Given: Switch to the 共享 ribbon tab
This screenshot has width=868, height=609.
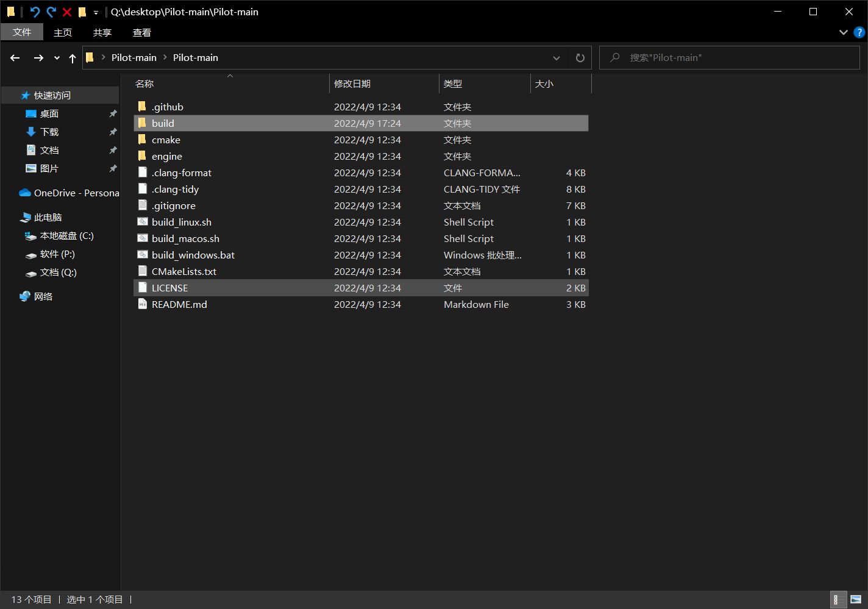Looking at the screenshot, I should [x=102, y=32].
